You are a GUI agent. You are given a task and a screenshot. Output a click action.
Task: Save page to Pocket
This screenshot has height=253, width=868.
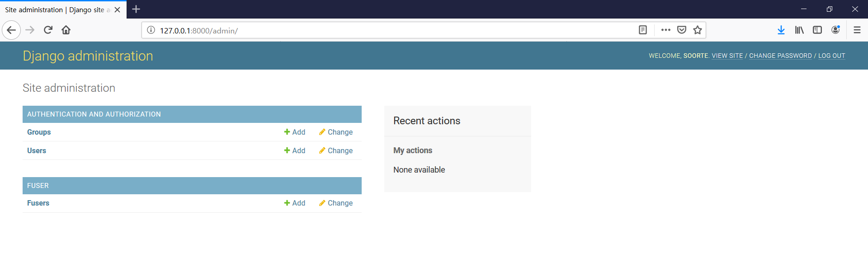tap(682, 30)
